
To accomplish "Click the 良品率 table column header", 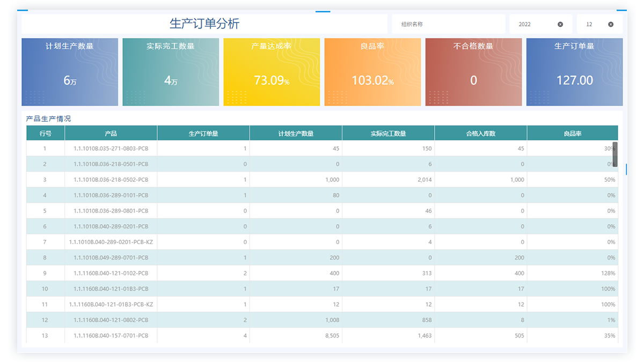I will tap(572, 134).
